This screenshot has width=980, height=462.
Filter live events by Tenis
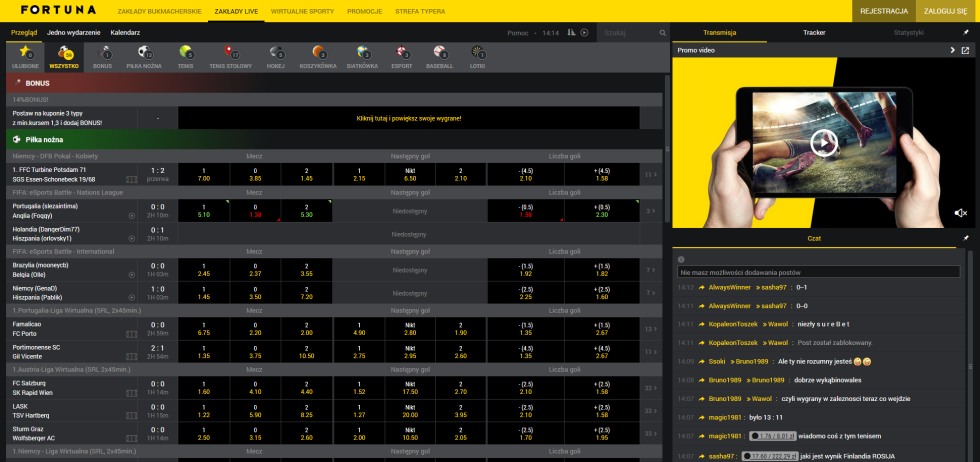tap(186, 57)
